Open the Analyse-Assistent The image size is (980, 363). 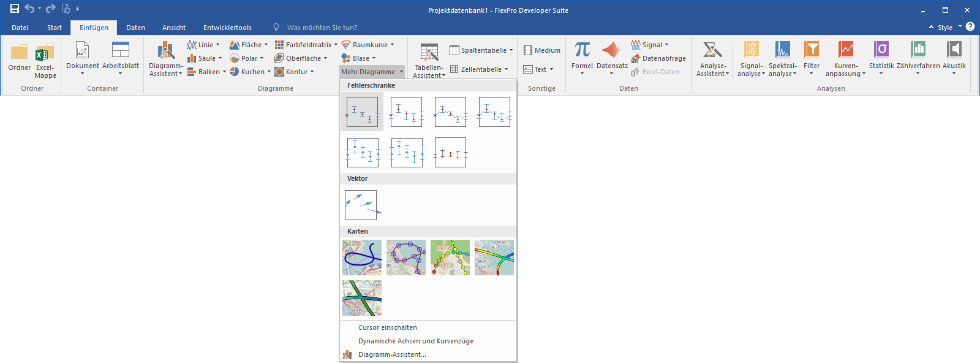713,59
